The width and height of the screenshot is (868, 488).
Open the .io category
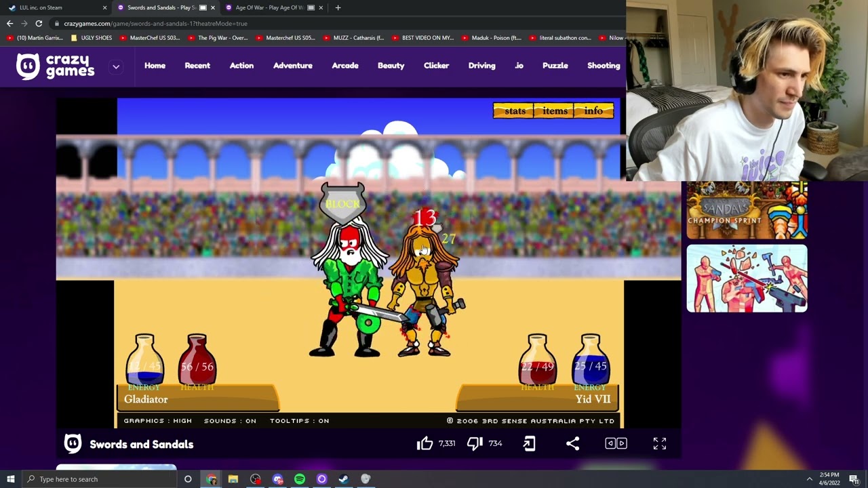(x=519, y=66)
